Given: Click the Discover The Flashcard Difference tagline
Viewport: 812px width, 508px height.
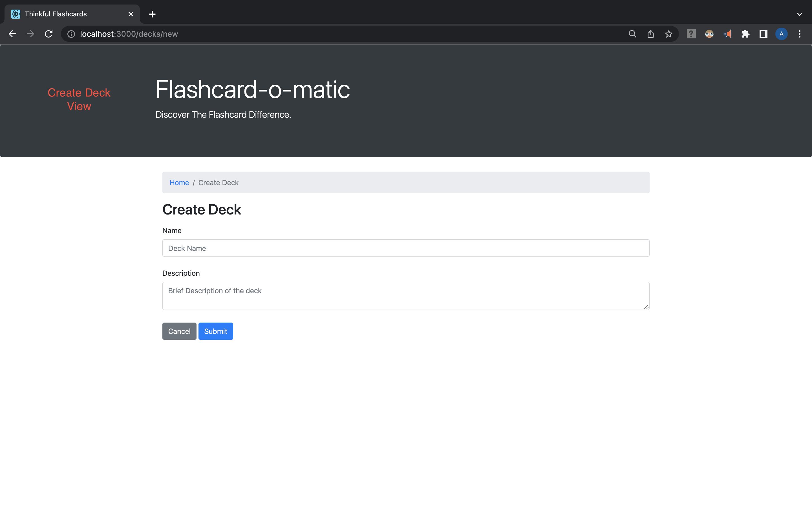Looking at the screenshot, I should pyautogui.click(x=223, y=115).
